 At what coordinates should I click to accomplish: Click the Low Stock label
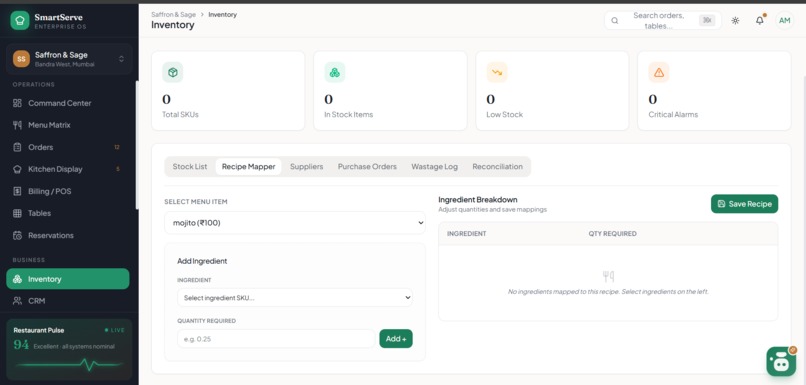click(x=504, y=115)
